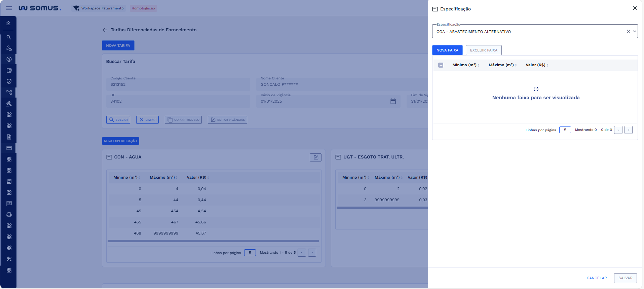644x289 pixels.
Task: Click the CON - AGUA horizontal scrollbar
Action: [213, 241]
